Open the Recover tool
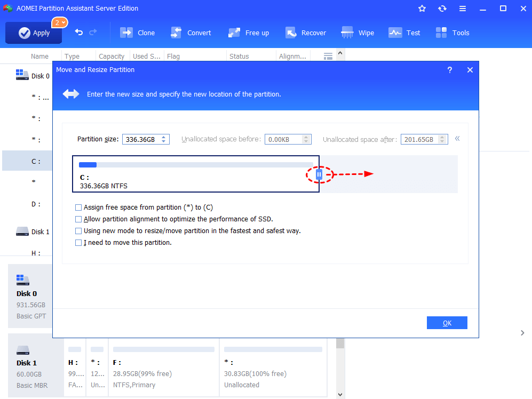This screenshot has height=399, width=532. click(x=306, y=33)
